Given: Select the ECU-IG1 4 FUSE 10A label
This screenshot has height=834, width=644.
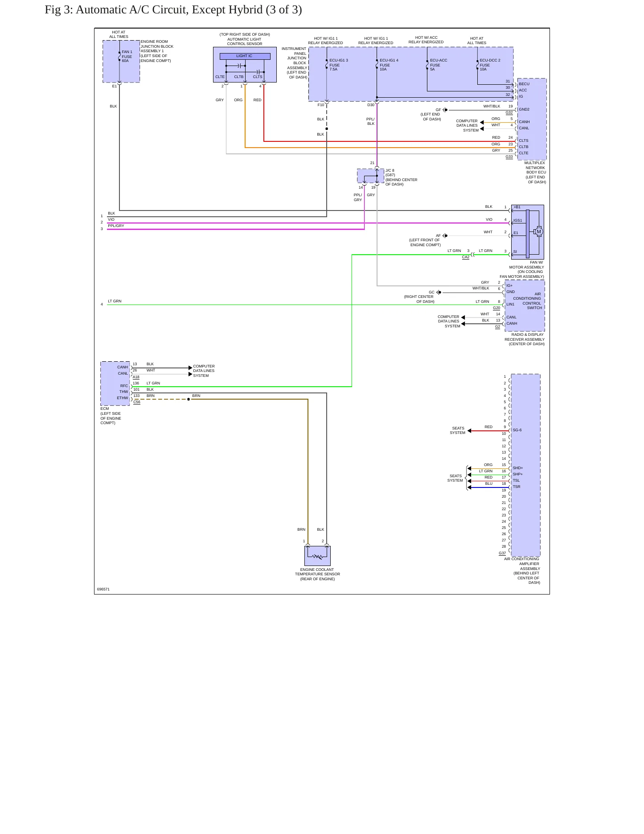Looking at the screenshot, I should 389,65.
